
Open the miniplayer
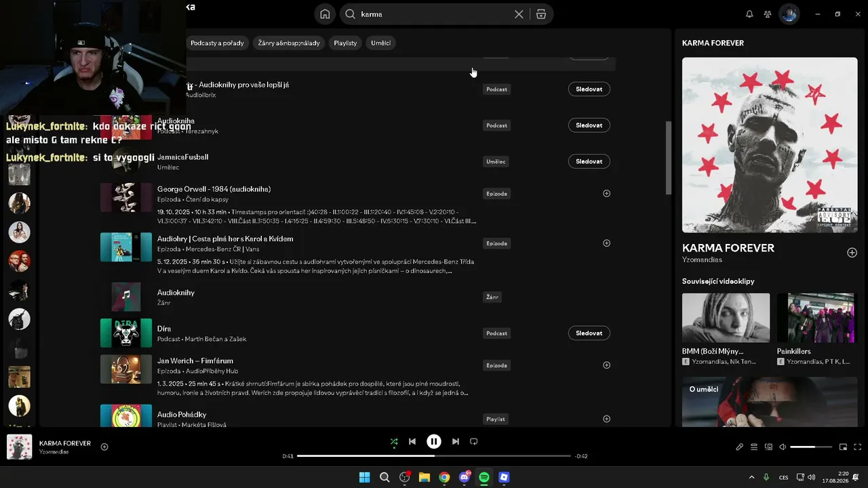pyautogui.click(x=843, y=447)
